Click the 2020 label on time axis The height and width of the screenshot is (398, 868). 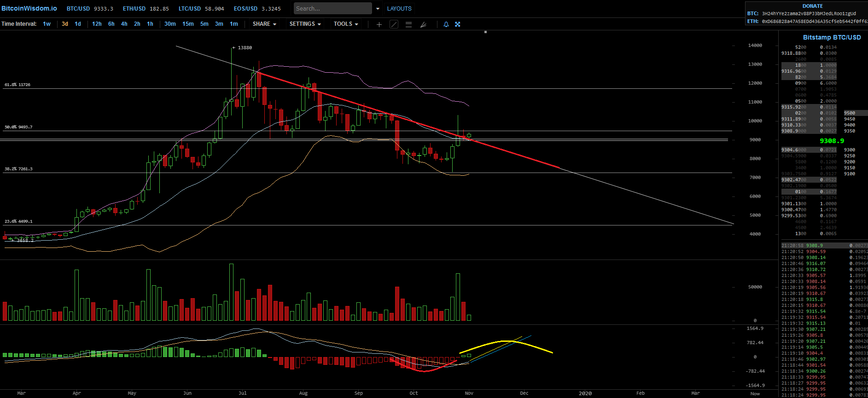coord(585,393)
